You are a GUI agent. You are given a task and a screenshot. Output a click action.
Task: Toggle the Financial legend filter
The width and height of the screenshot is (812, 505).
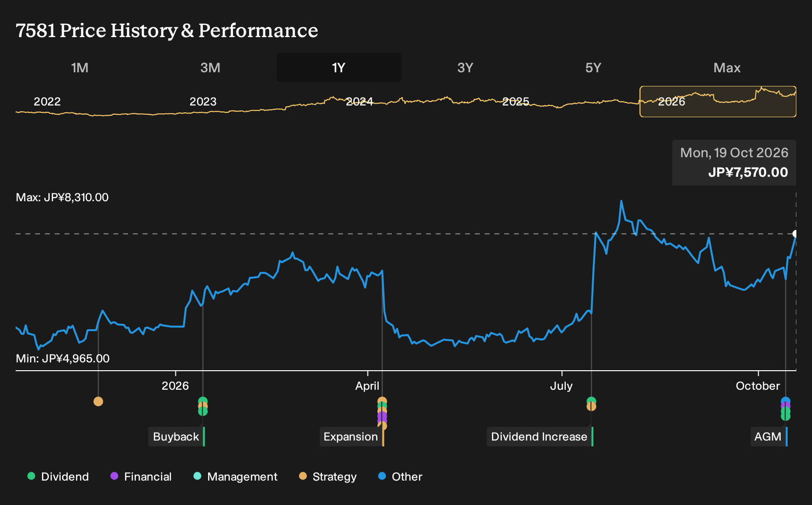tap(141, 476)
